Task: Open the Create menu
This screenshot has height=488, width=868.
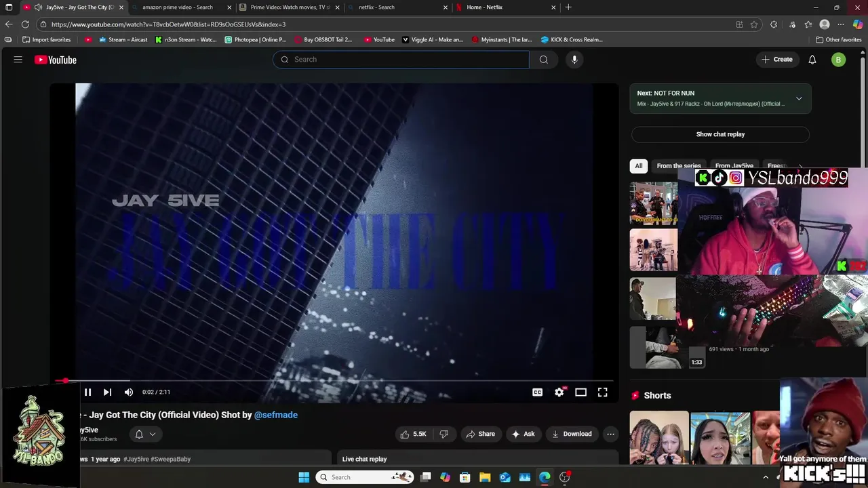Action: coord(777,60)
